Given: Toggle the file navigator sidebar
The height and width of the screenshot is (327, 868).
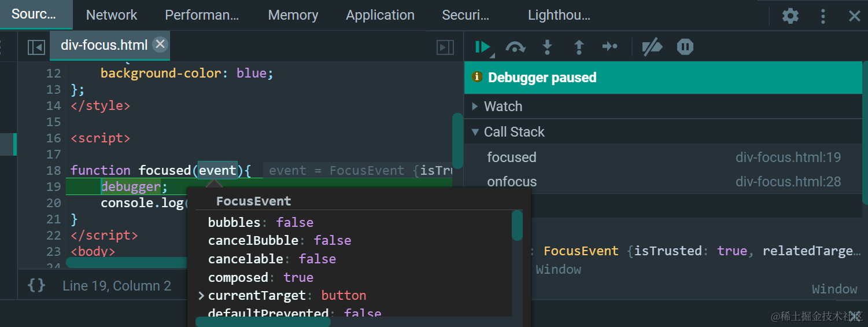Looking at the screenshot, I should pyautogui.click(x=36, y=47).
